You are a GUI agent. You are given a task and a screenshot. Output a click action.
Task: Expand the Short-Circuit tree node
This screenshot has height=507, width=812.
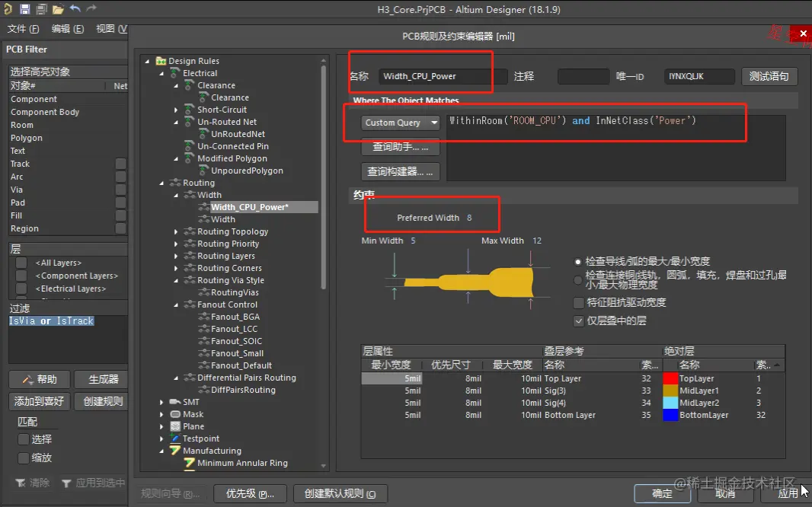tap(176, 110)
